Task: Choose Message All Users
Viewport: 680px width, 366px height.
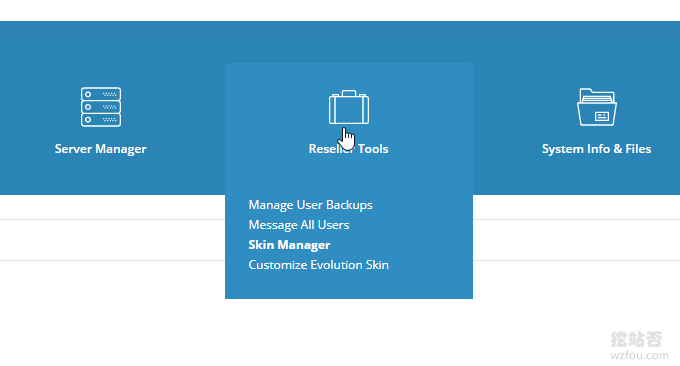Action: (x=299, y=225)
